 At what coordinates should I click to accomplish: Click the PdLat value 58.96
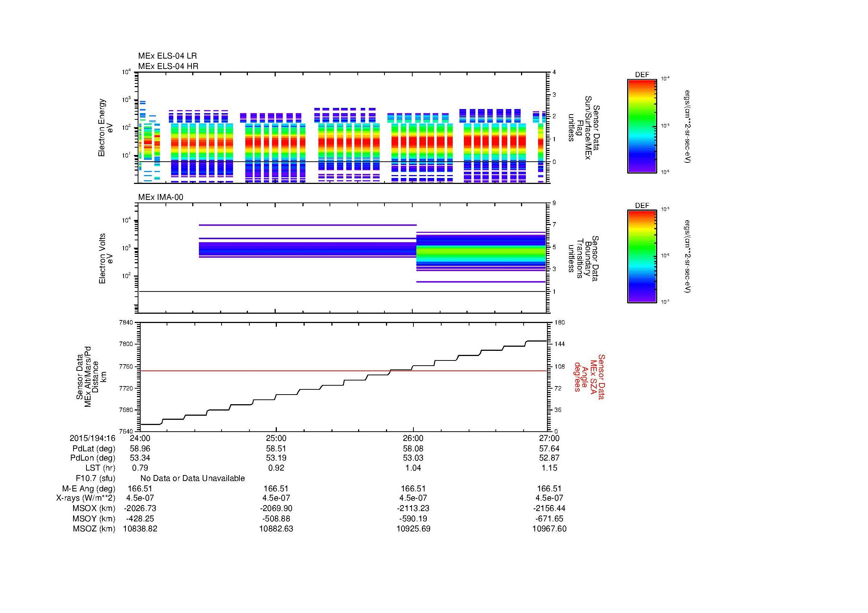tap(140, 449)
